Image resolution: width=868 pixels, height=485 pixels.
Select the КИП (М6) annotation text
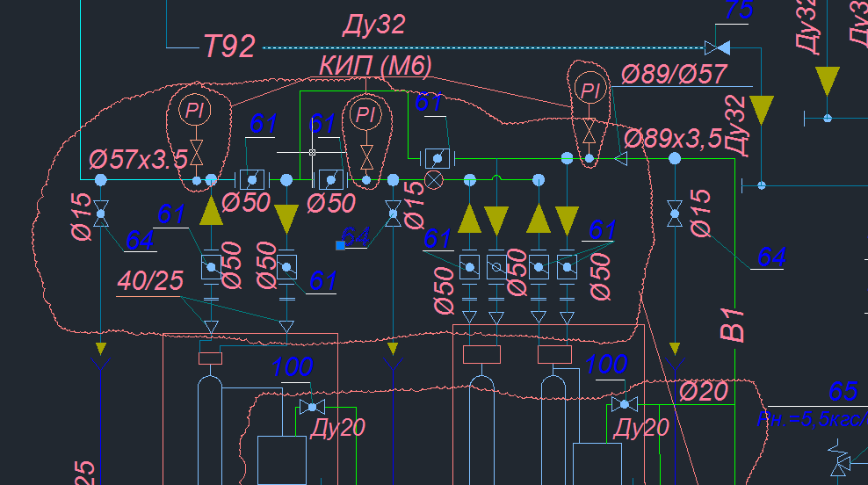pyautogui.click(x=376, y=65)
